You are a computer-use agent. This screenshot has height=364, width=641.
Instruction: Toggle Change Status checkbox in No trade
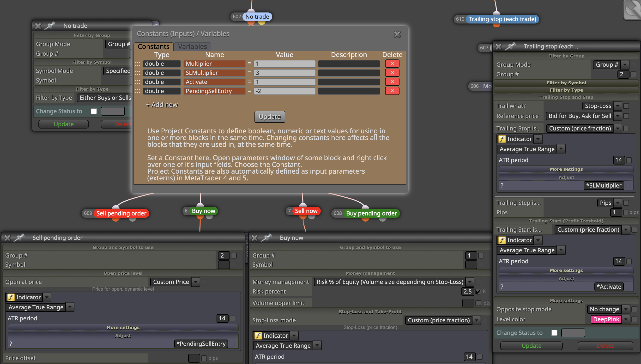pos(94,111)
